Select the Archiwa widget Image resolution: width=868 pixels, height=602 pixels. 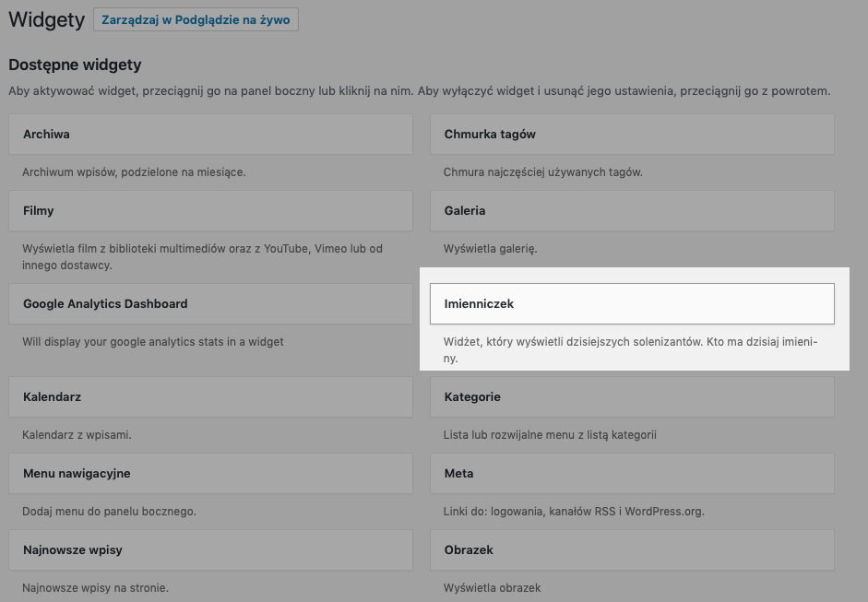click(210, 135)
